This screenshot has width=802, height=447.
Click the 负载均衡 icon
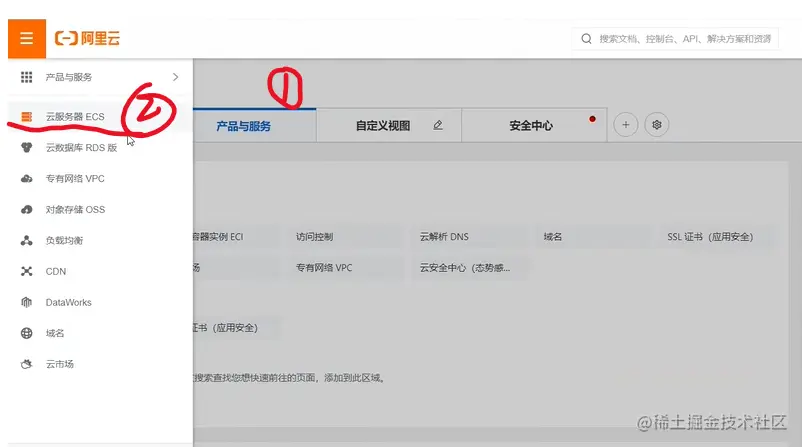(x=26, y=240)
